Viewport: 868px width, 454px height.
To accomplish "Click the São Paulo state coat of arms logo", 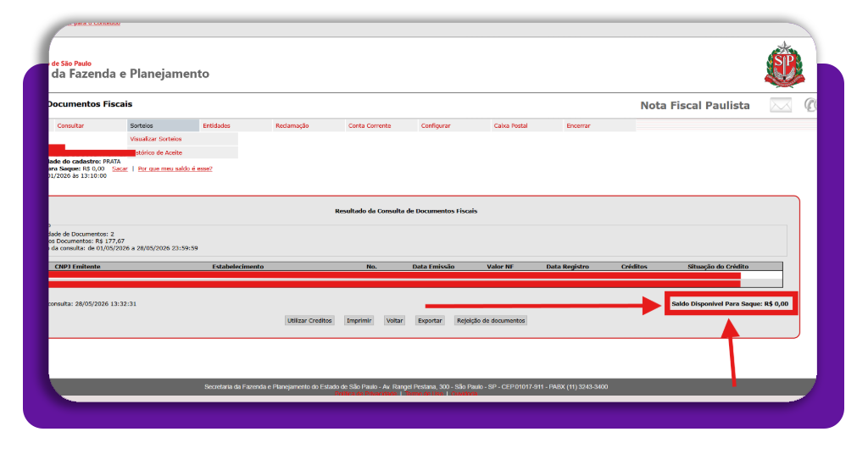I will coord(784,64).
